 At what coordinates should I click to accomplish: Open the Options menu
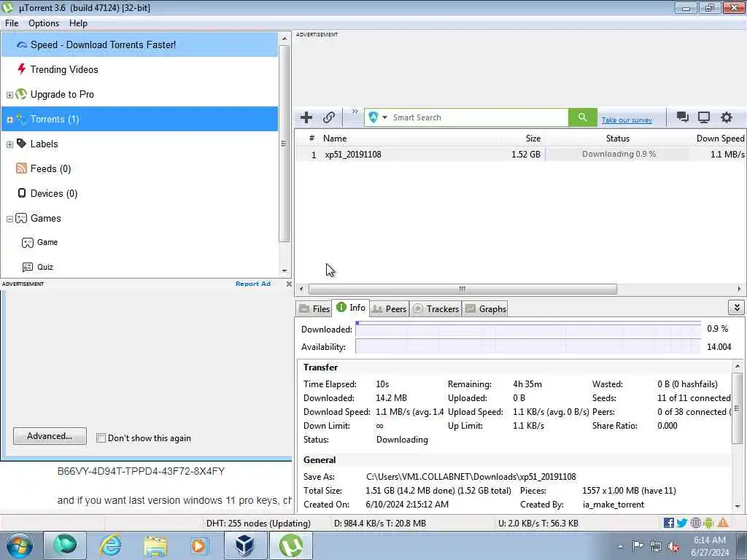(44, 23)
